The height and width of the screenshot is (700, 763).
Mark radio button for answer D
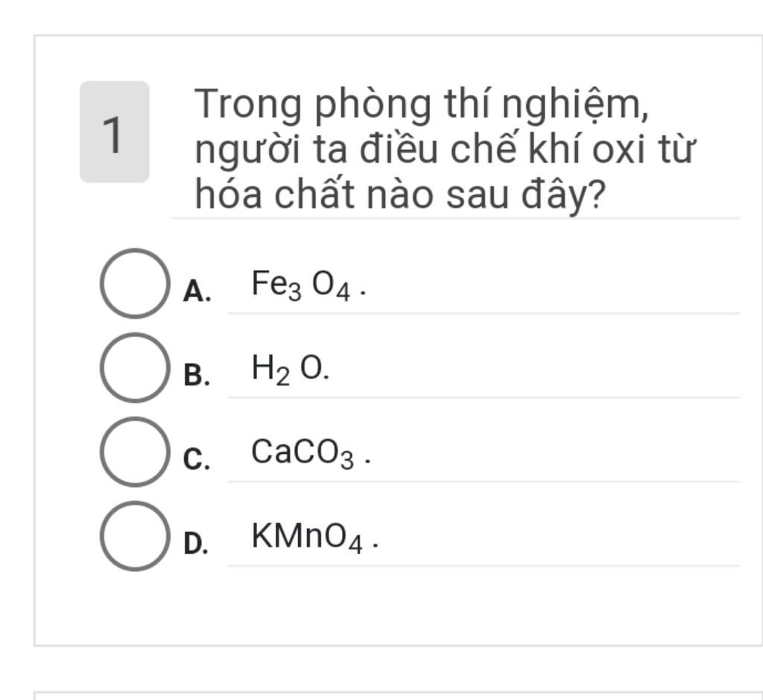click(x=135, y=536)
